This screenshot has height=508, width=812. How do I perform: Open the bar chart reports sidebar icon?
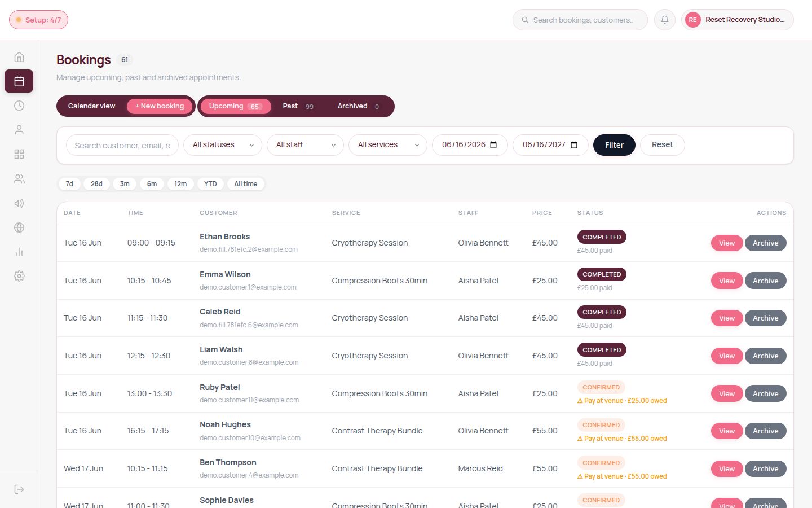click(19, 252)
